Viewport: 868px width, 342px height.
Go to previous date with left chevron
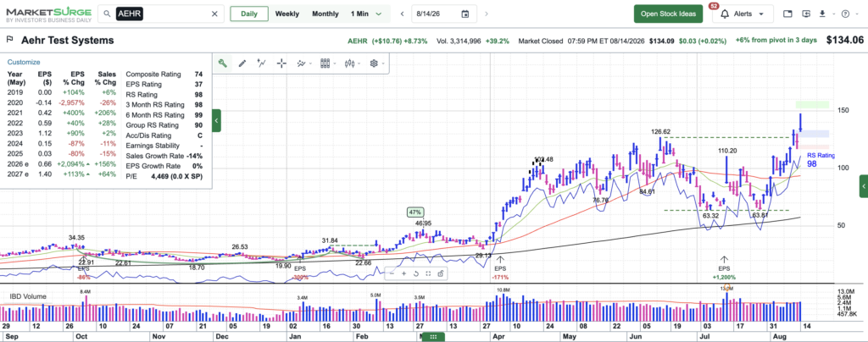(402, 14)
